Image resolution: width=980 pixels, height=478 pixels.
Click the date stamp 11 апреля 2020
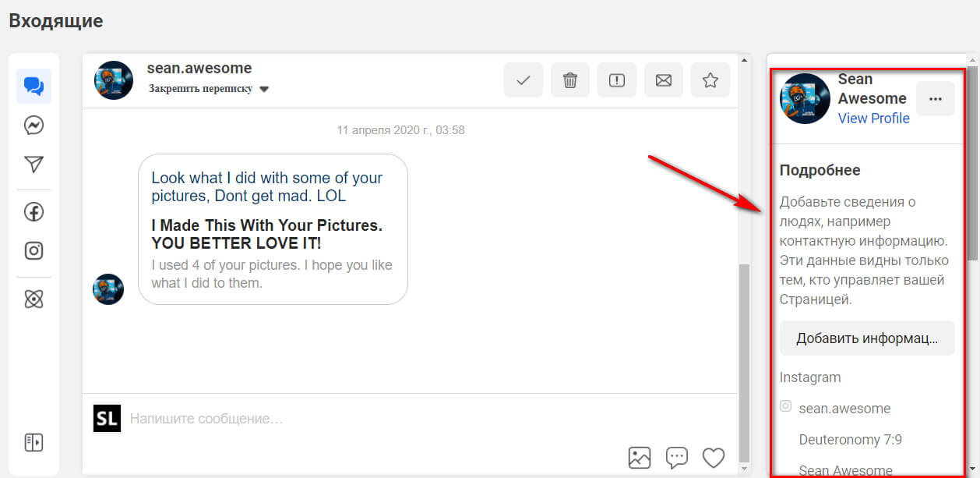coord(400,130)
